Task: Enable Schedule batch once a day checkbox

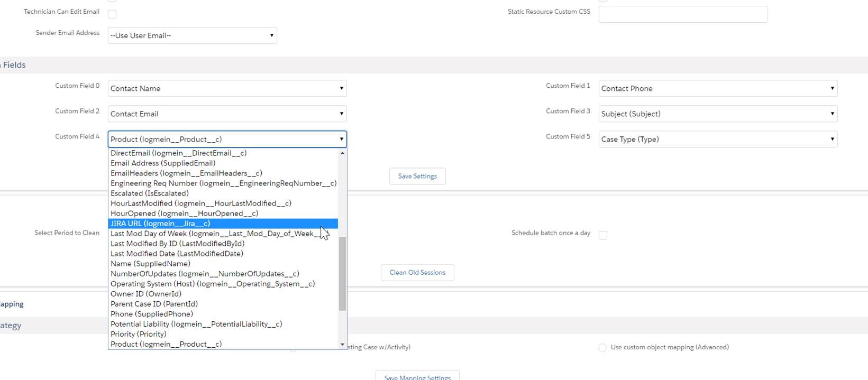Action: [603, 236]
